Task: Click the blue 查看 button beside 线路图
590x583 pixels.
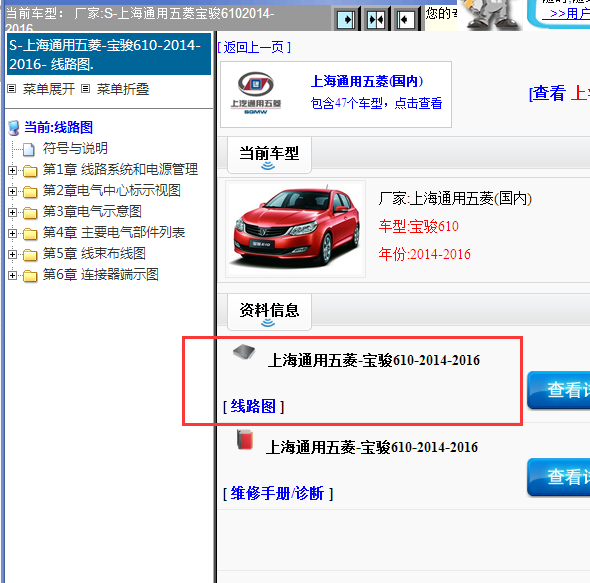Action: coord(559,390)
